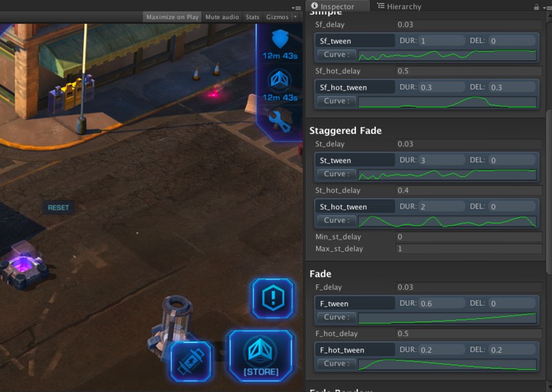Click the wrench settings icon in game HUD

(279, 121)
